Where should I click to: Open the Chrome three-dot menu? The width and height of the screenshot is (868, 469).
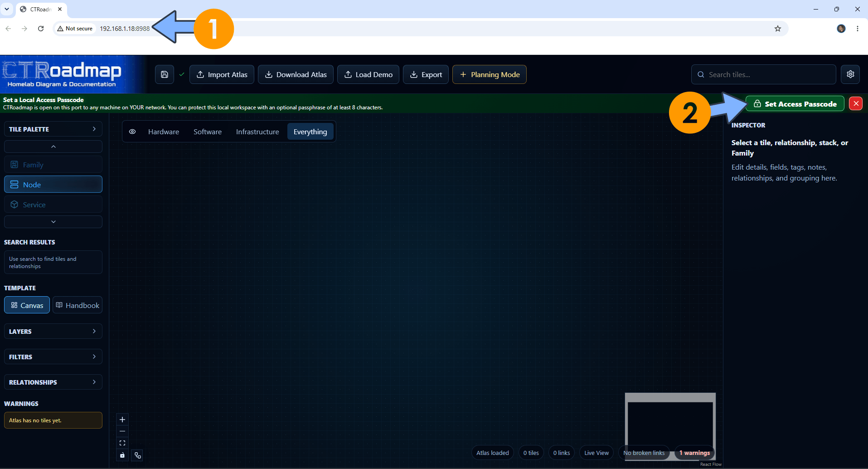(x=858, y=29)
